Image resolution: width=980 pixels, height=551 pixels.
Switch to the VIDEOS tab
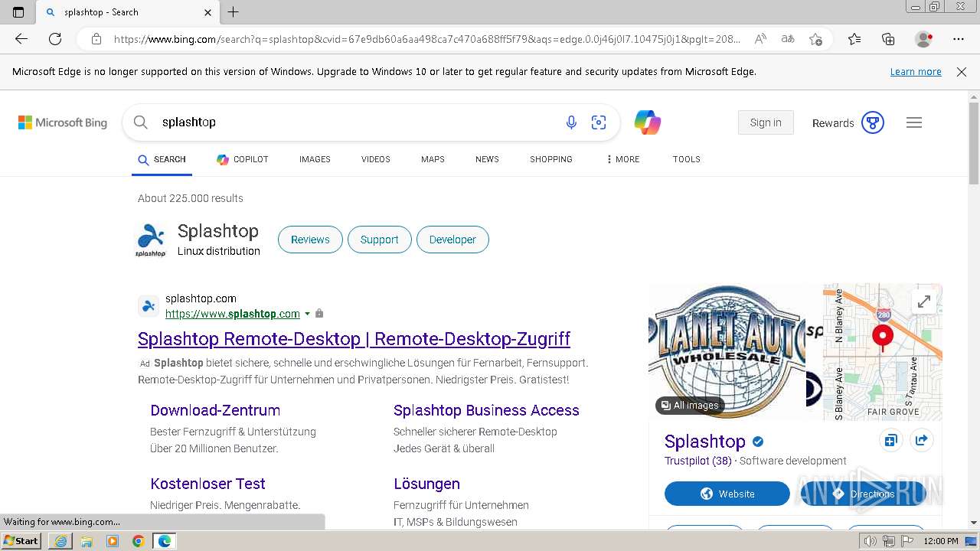click(x=376, y=159)
